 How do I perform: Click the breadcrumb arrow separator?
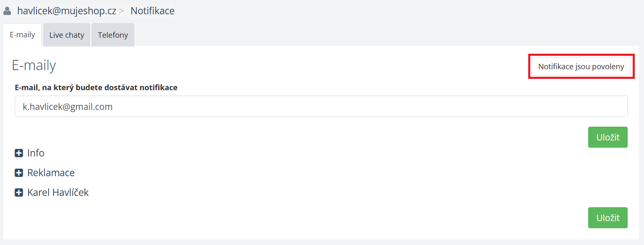pos(122,11)
